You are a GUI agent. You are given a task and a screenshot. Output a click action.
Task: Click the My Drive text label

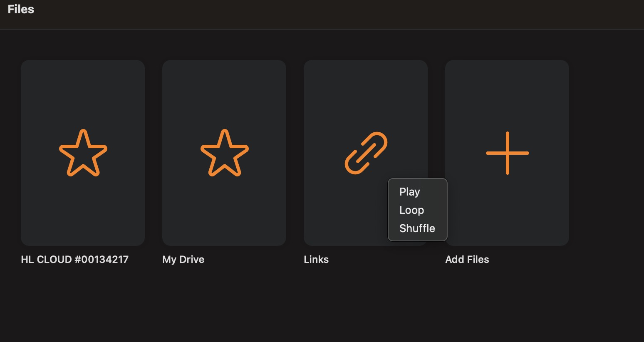[183, 260]
